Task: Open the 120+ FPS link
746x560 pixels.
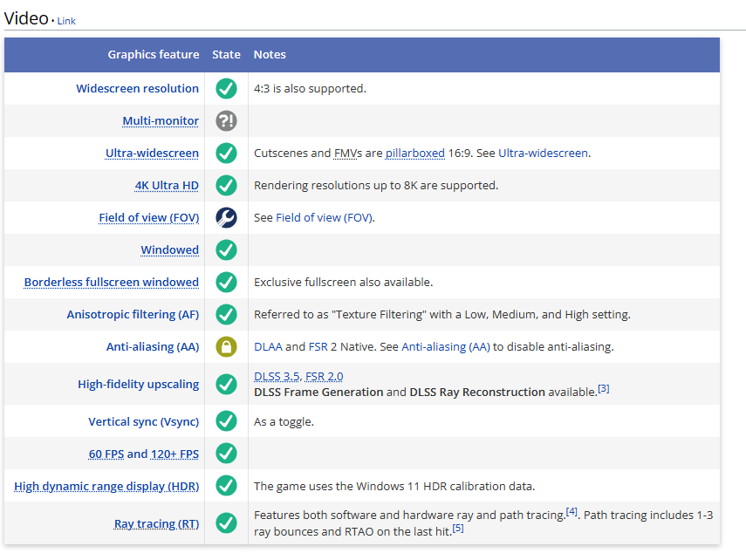Action: pos(175,454)
